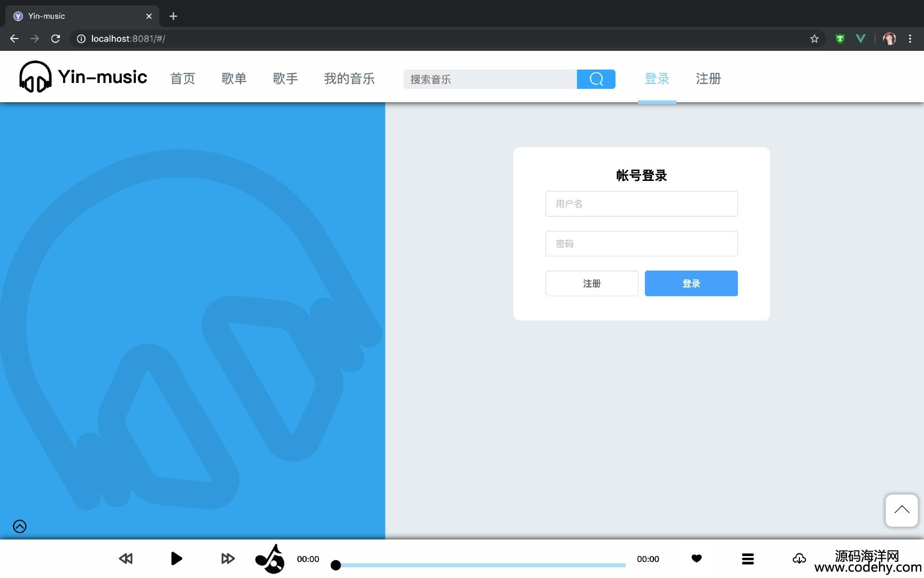The width and height of the screenshot is (924, 578).
Task: Go to 首页 home page
Action: tap(183, 79)
